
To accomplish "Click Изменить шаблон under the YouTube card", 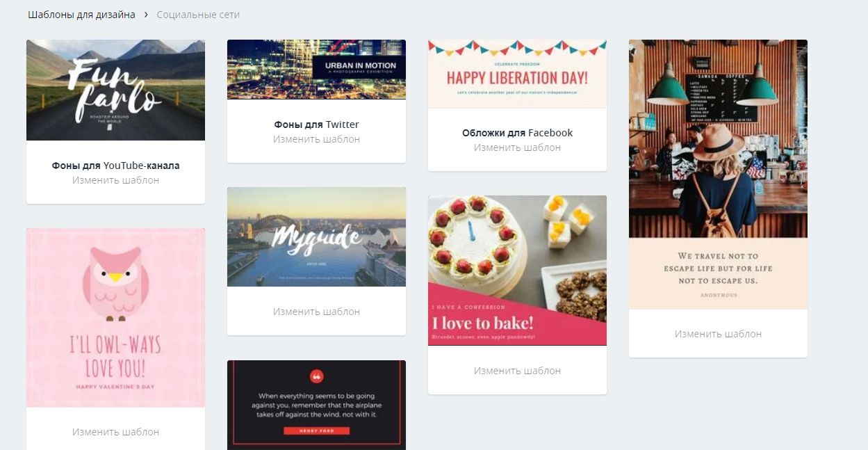I will [x=115, y=180].
